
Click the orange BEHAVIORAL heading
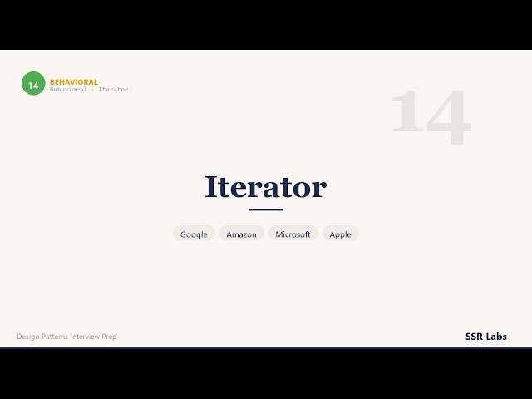(74, 81)
